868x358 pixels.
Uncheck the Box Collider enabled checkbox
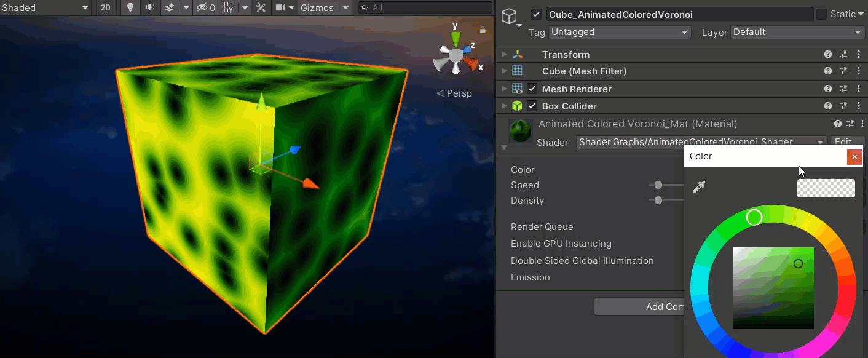pos(532,106)
